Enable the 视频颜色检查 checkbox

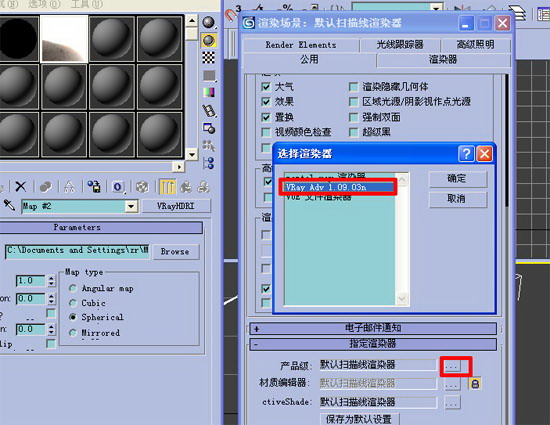coord(266,132)
